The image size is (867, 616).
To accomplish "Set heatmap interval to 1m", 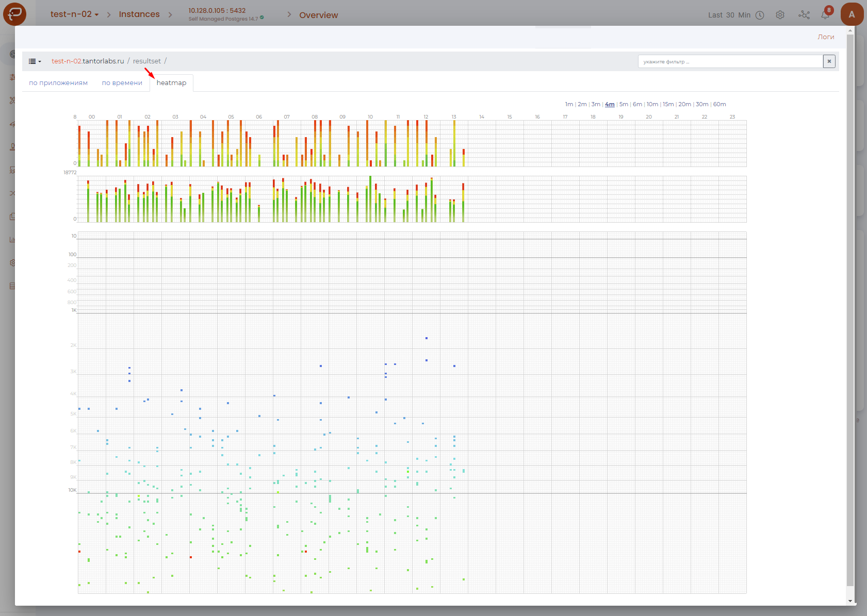I will pyautogui.click(x=569, y=104).
